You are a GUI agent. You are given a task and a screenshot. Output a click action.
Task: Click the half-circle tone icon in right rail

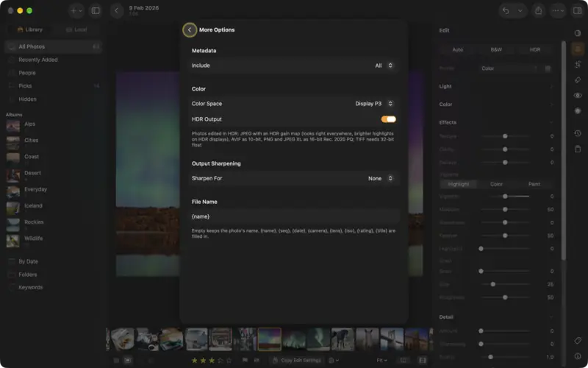coord(578,33)
